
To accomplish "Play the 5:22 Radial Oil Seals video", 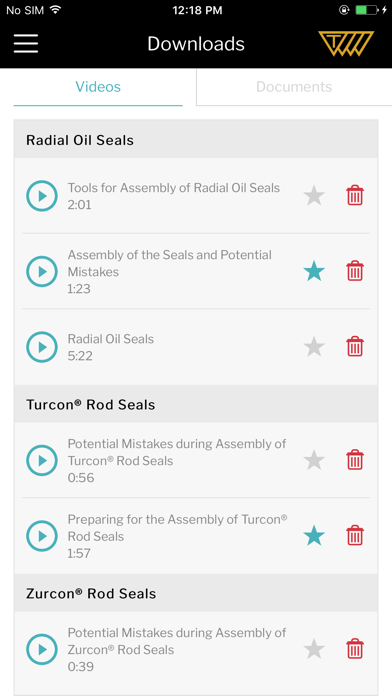I will click(42, 347).
